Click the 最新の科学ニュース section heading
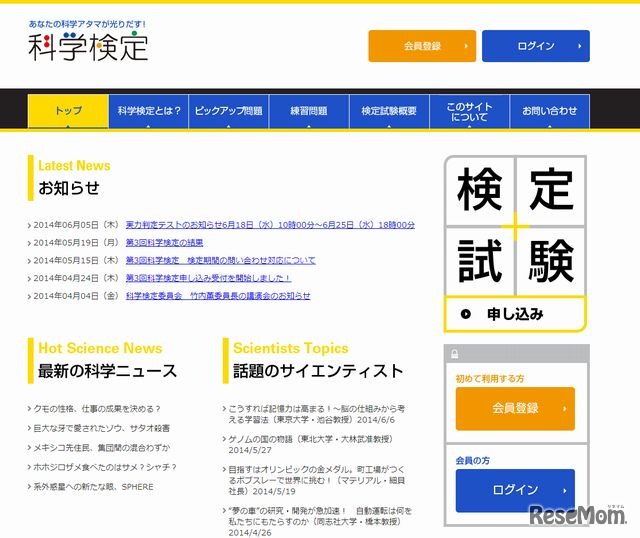This screenshot has width=640, height=538. point(107,371)
